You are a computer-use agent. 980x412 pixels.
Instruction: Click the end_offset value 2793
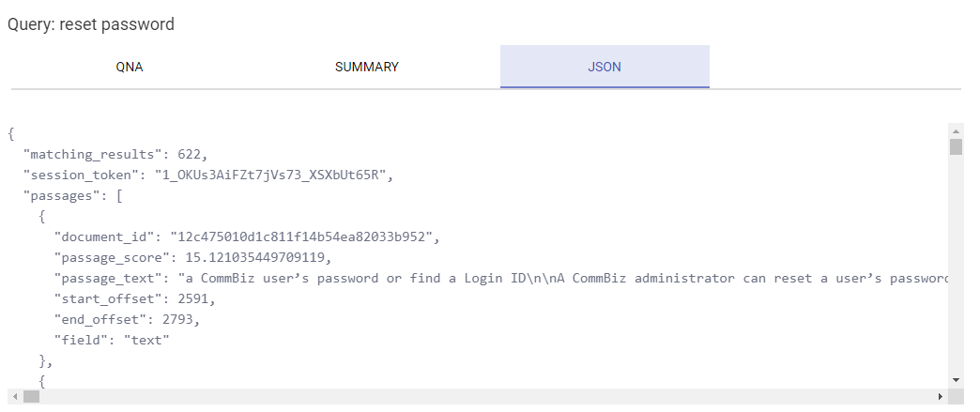(181, 319)
